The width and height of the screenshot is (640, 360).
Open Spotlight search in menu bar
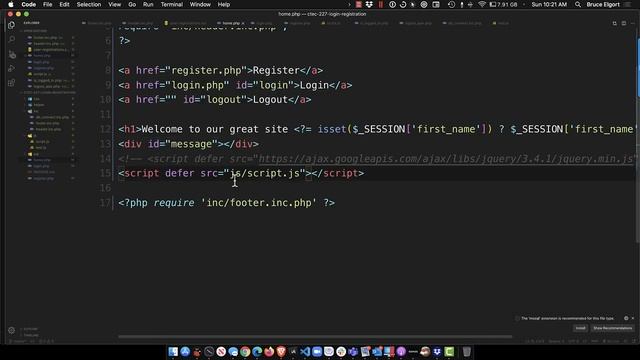(x=578, y=4)
